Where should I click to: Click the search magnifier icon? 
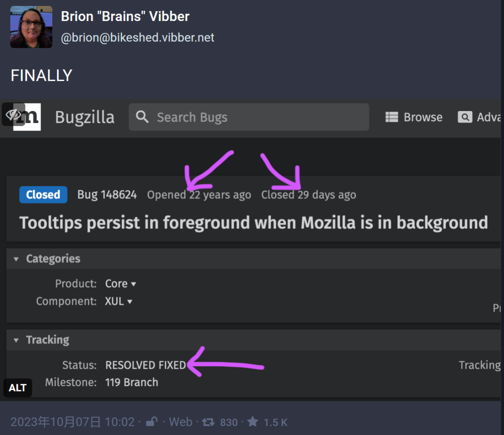(142, 117)
